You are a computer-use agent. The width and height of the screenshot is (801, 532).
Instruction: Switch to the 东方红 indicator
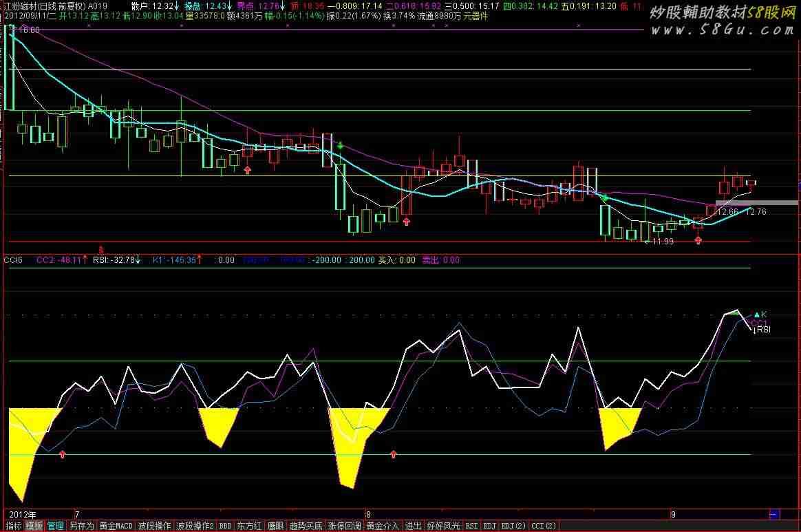249,526
